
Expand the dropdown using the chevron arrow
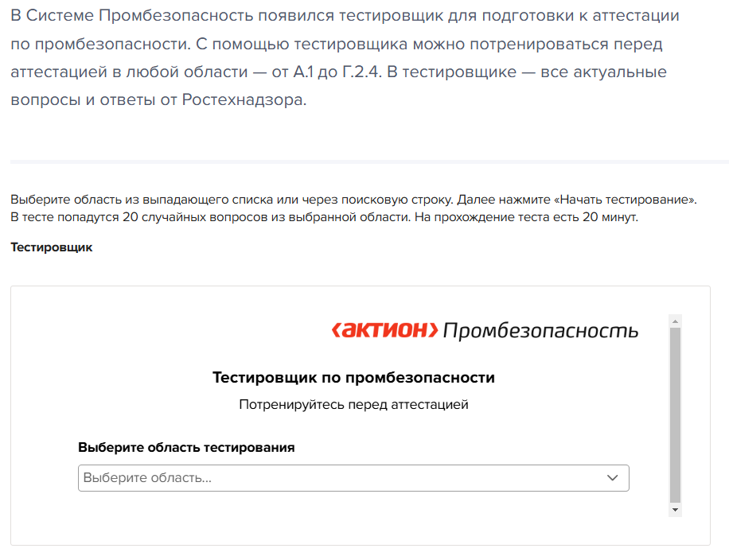click(x=613, y=478)
